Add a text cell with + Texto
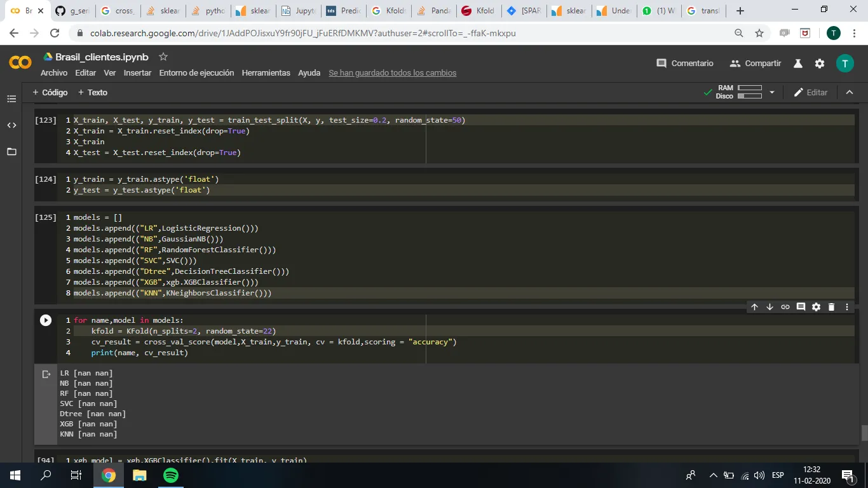 92,93
